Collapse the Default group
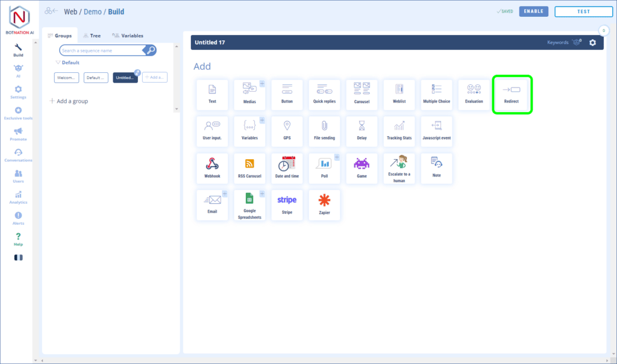The image size is (617, 364). (x=58, y=63)
